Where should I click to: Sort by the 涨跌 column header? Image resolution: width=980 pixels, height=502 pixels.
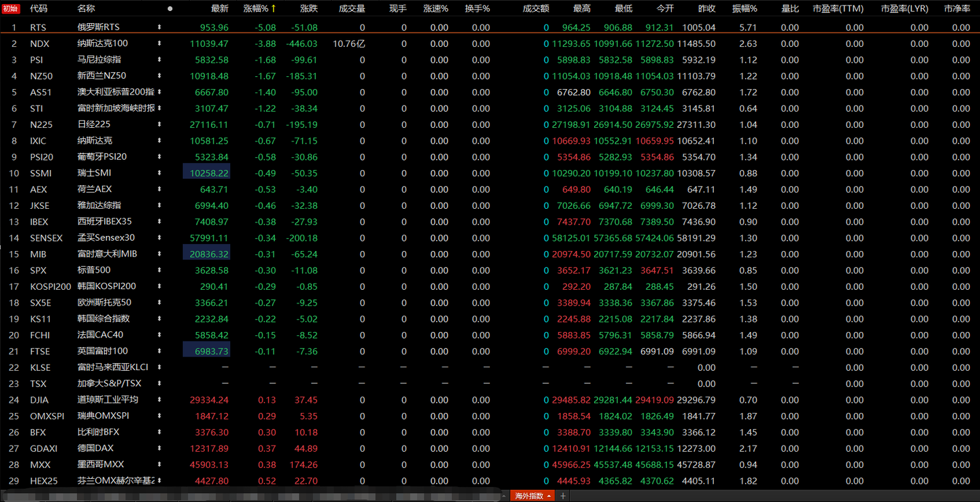pyautogui.click(x=308, y=9)
